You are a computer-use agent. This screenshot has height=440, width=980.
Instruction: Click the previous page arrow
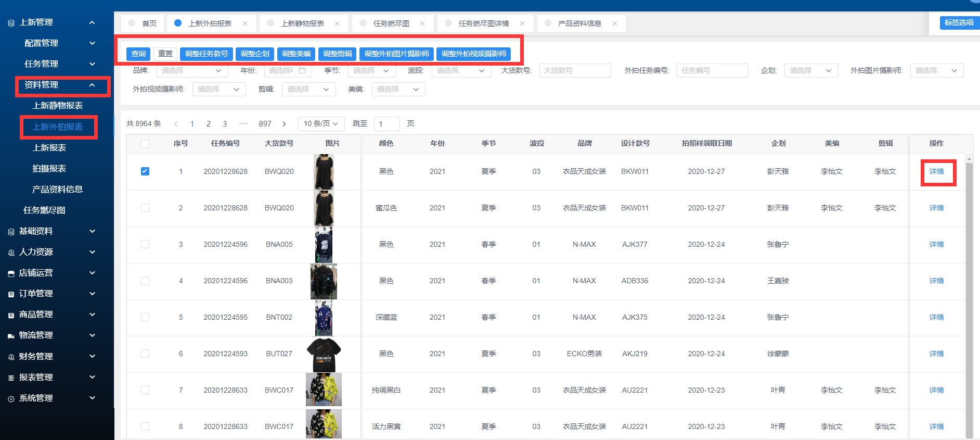(x=176, y=124)
